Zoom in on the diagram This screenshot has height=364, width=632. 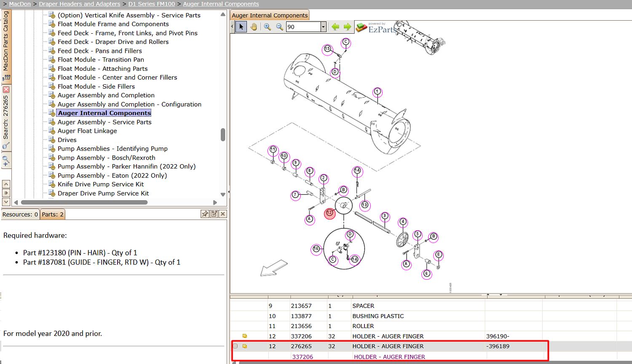tap(267, 27)
